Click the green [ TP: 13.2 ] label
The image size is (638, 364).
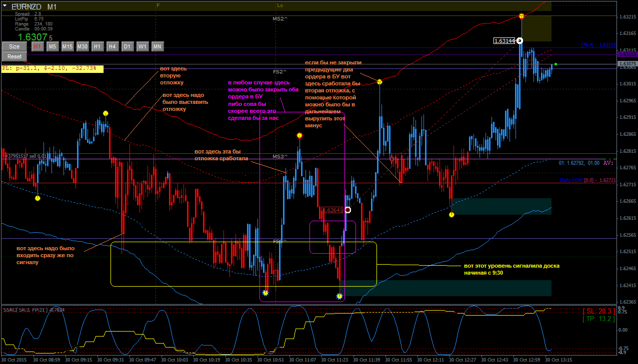point(599,319)
